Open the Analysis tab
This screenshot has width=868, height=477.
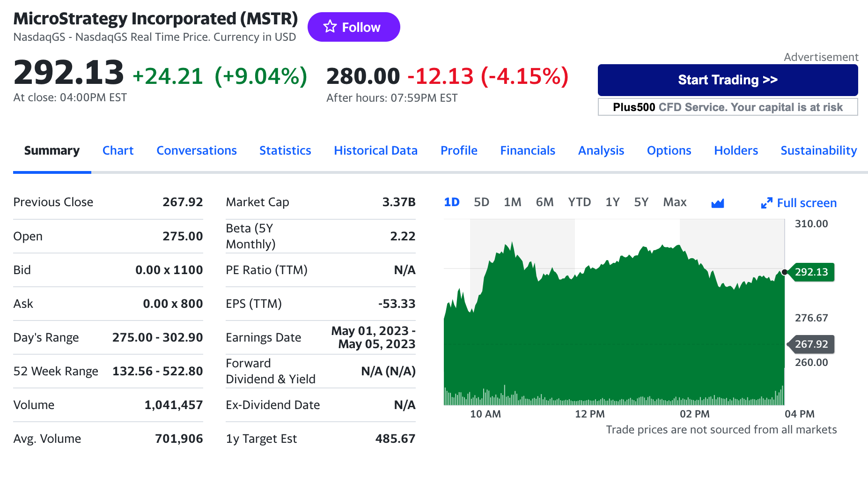click(x=601, y=150)
